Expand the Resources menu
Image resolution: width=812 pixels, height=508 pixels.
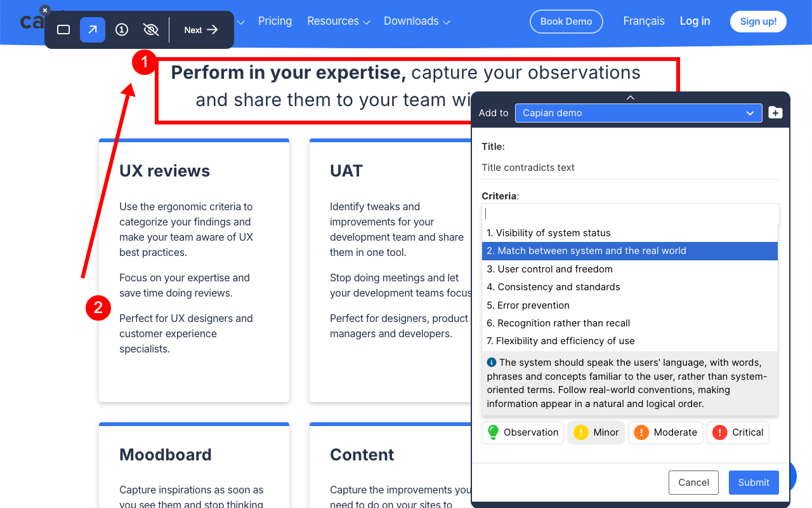click(339, 21)
